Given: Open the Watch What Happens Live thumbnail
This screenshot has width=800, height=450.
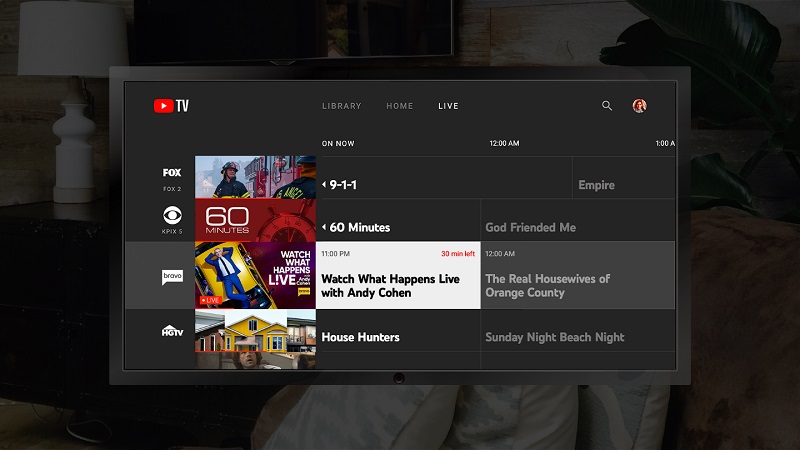Looking at the screenshot, I should (x=255, y=275).
